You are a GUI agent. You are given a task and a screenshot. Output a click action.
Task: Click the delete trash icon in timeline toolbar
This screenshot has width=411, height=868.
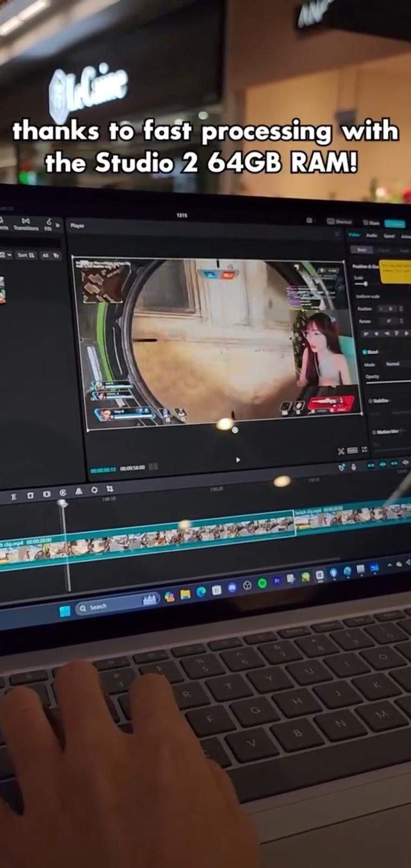[x=31, y=496]
